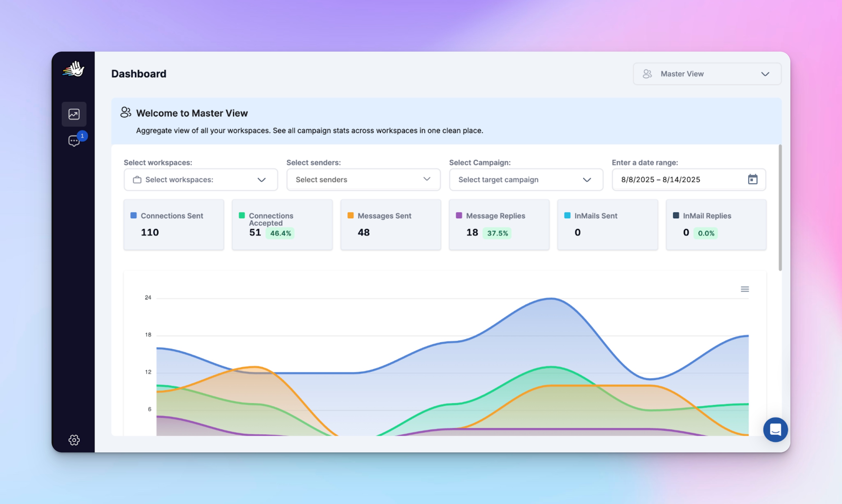Click the blue unread badge on inbox
Screen dimensions: 842x504
click(x=82, y=136)
